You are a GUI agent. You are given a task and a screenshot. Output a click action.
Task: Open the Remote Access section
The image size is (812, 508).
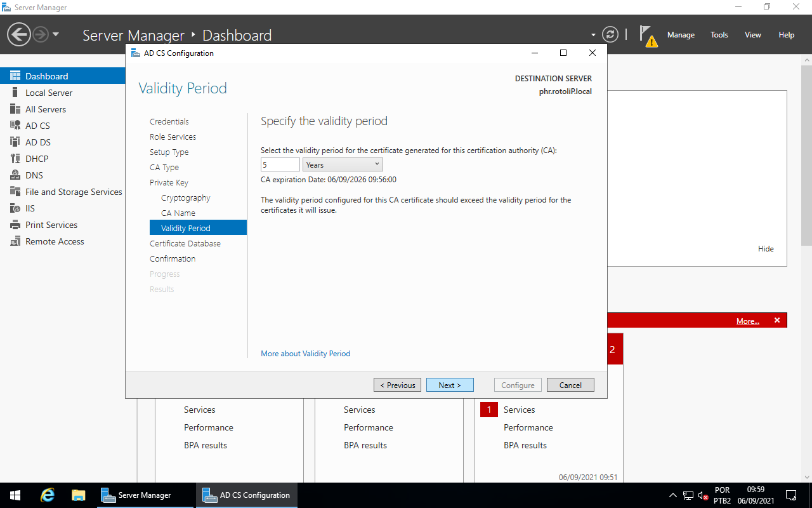coord(55,241)
